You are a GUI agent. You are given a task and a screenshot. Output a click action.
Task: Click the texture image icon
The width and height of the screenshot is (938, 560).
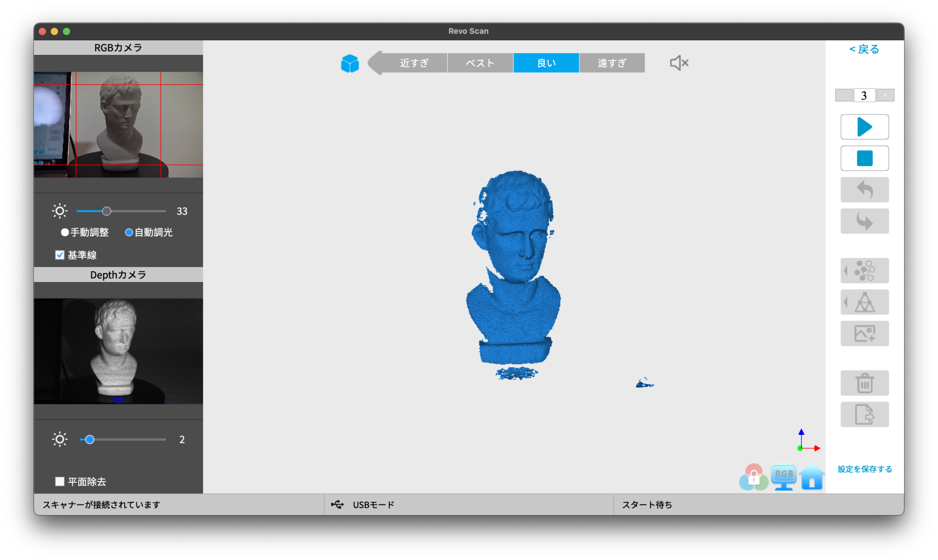[x=864, y=333]
